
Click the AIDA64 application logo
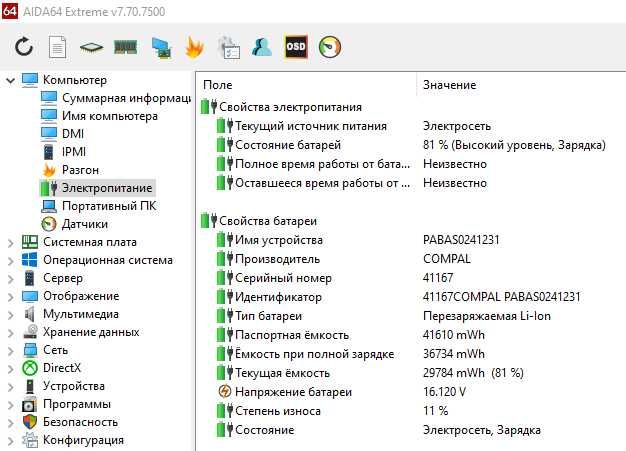click(x=9, y=11)
